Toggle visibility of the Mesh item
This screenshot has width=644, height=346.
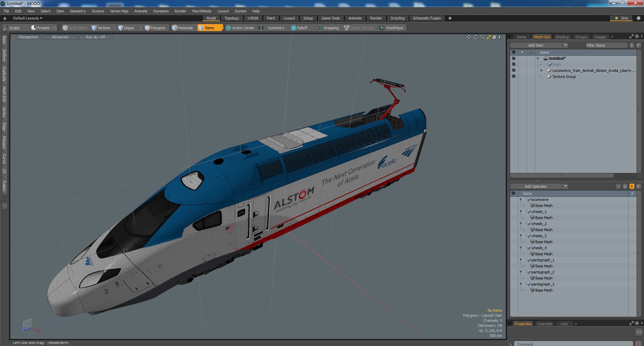pos(513,64)
